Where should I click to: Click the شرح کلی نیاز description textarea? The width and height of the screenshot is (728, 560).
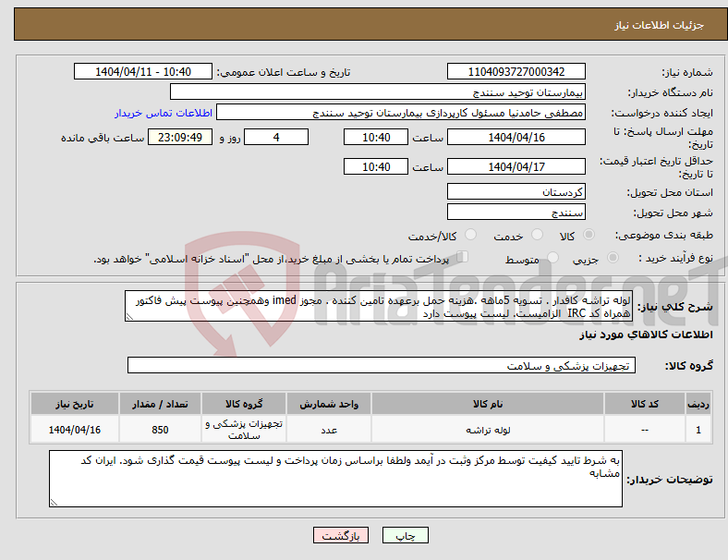tap(379, 306)
